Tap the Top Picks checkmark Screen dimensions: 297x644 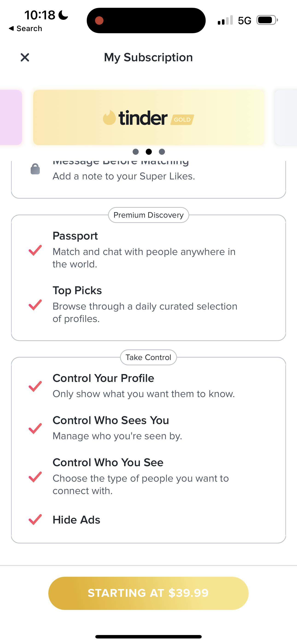pyautogui.click(x=35, y=305)
